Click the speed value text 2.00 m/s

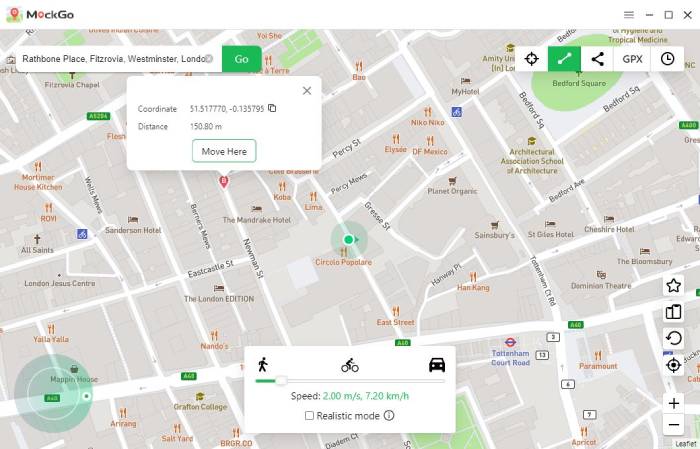tap(341, 396)
